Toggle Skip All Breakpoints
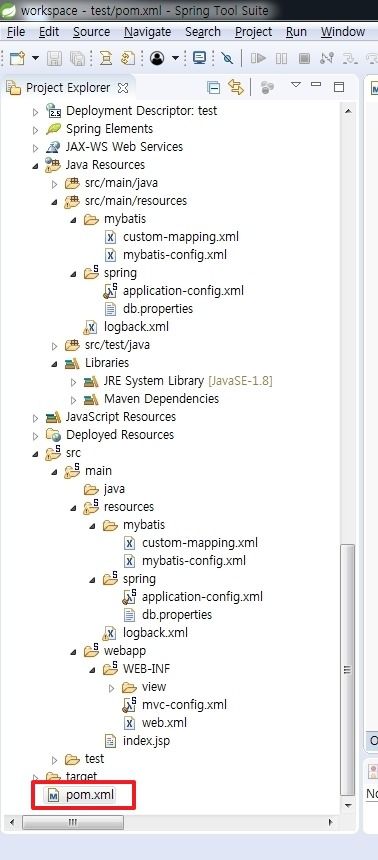Image resolution: width=378 pixels, height=860 pixels. [227, 59]
